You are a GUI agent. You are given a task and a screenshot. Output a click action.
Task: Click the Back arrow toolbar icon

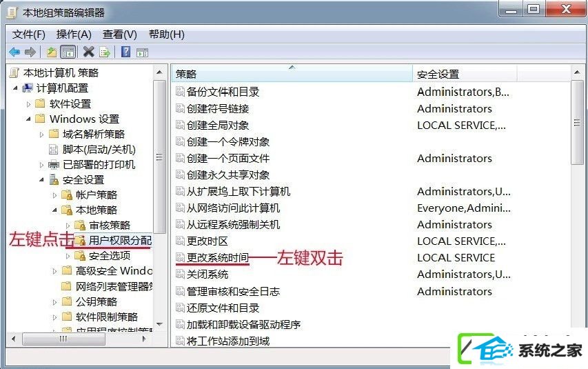(14, 52)
